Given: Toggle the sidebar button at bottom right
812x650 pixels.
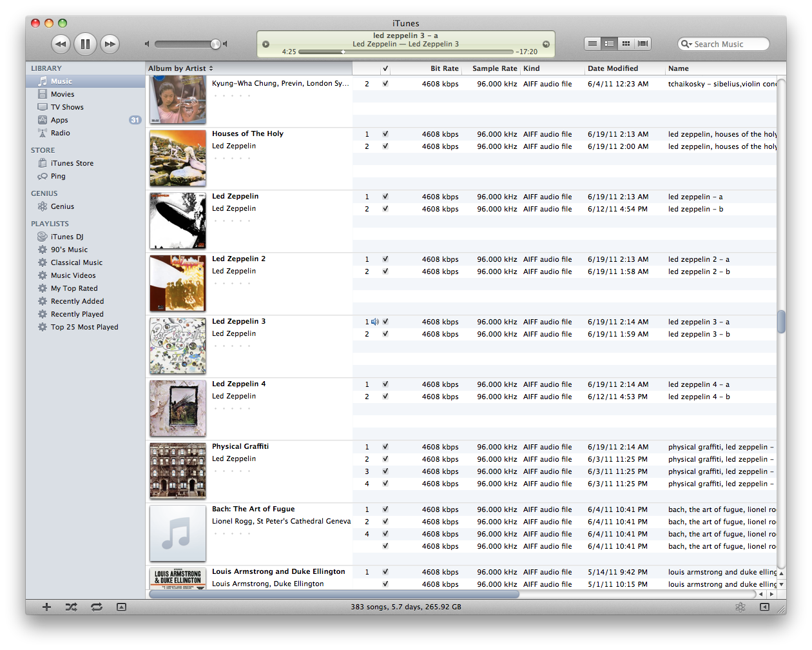Looking at the screenshot, I should click(764, 607).
